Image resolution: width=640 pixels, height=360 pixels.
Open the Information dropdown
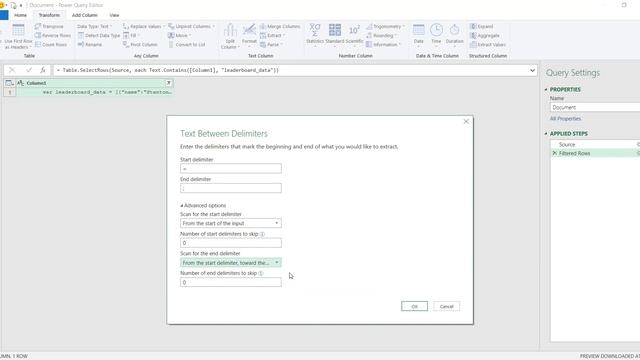[384, 44]
